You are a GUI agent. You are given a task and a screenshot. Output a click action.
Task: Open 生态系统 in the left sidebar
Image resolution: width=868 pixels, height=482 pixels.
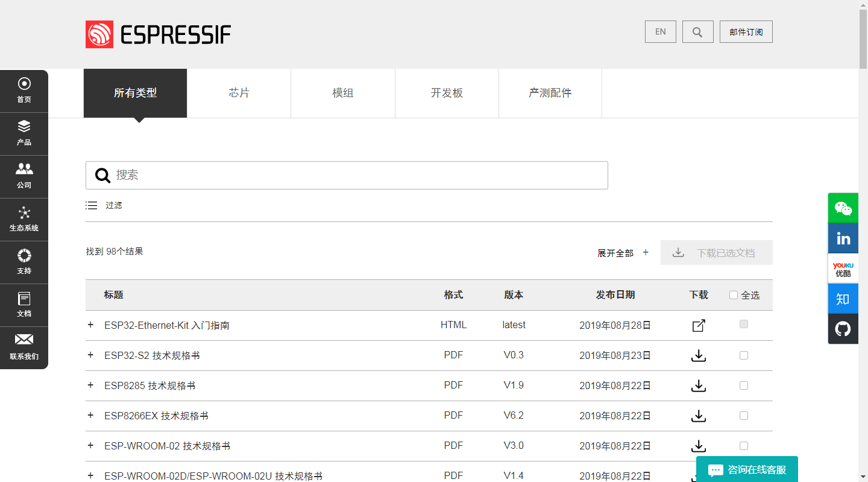pos(24,220)
